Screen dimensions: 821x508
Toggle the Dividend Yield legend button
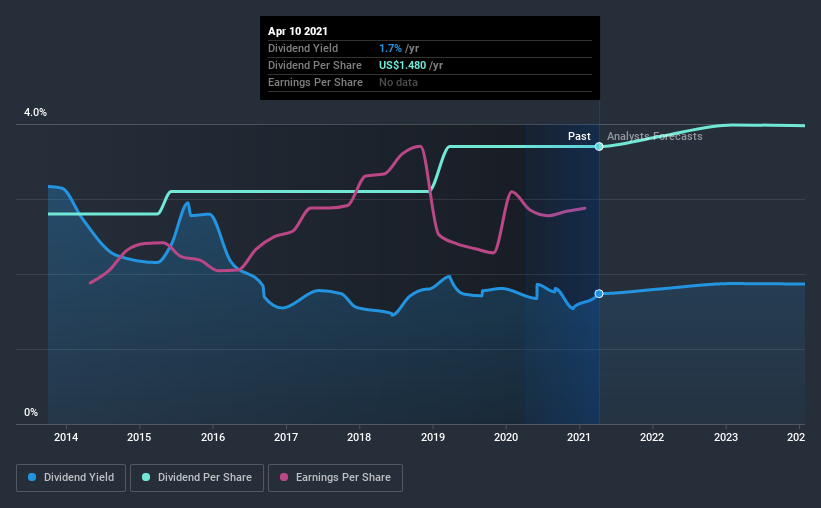(71, 478)
